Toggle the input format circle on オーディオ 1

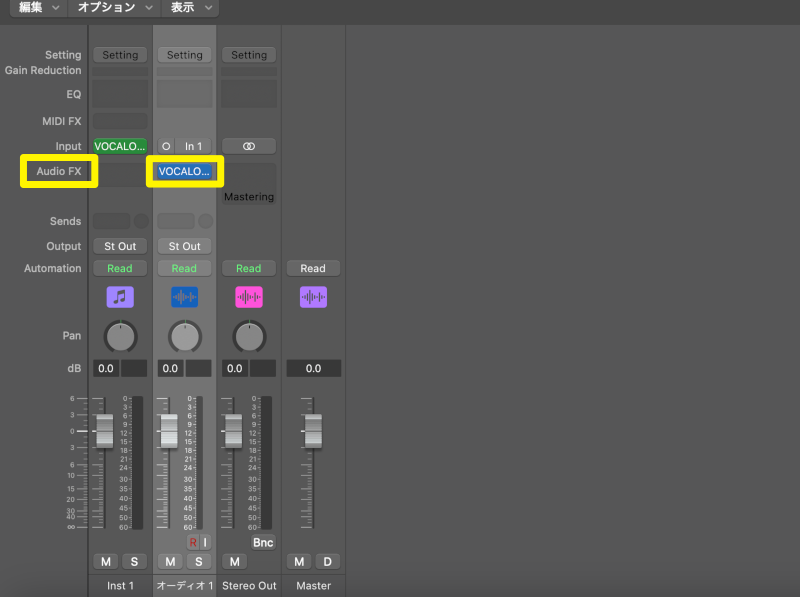(x=166, y=146)
